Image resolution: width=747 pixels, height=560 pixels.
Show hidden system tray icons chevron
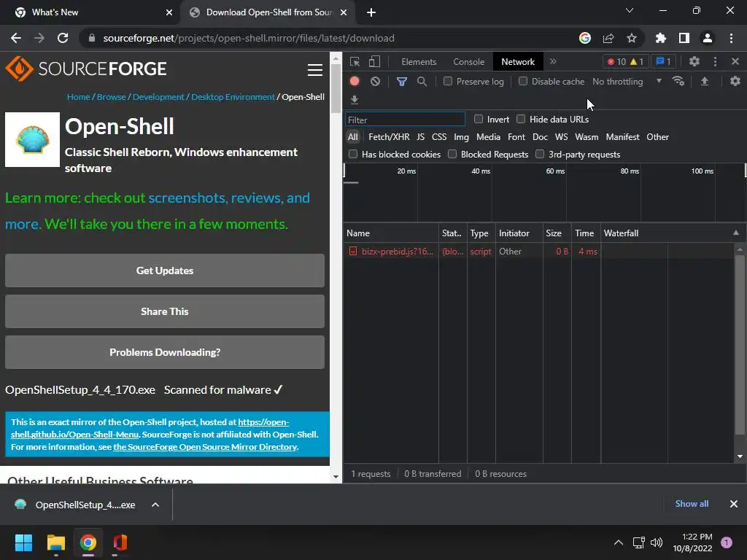619,542
